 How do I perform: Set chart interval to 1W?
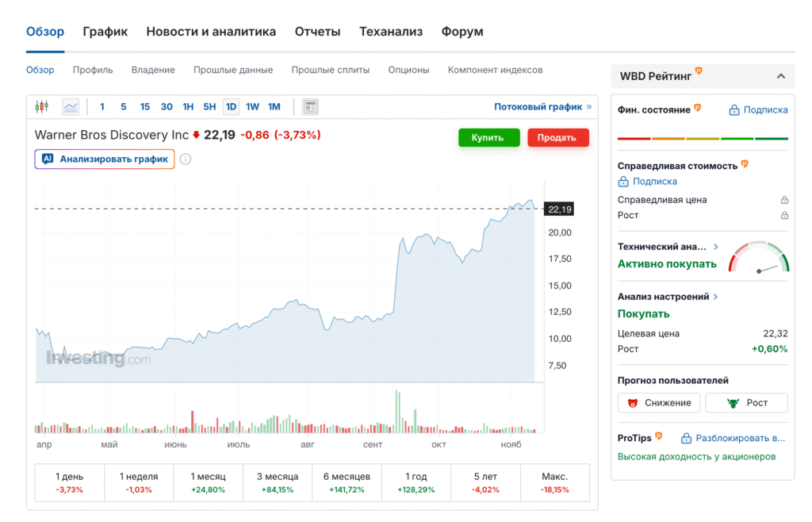[252, 106]
